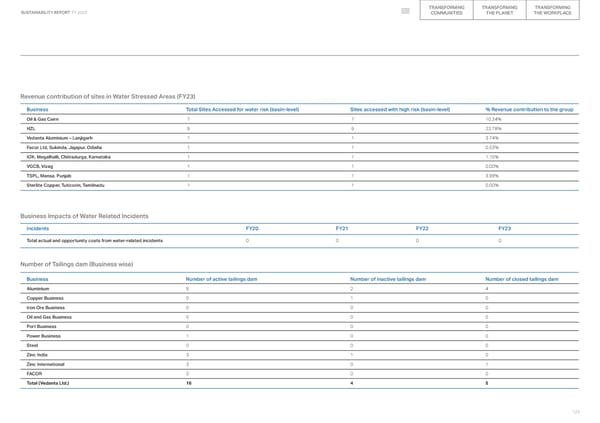This screenshot has width=600, height=423.
Task: Click the revenue percentage in the Oil & Gas Cairn row
Action: coord(493,119)
